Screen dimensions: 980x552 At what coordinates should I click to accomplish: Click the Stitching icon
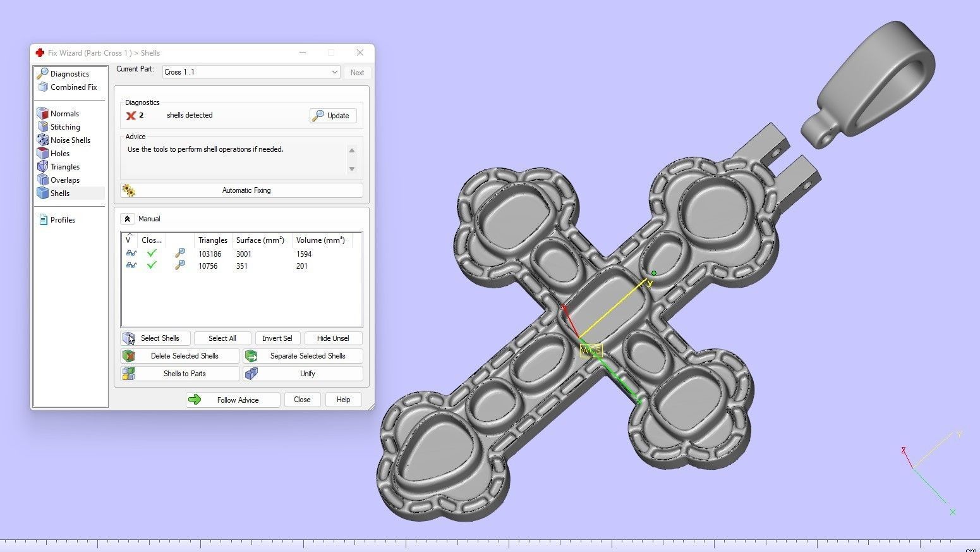(x=43, y=127)
